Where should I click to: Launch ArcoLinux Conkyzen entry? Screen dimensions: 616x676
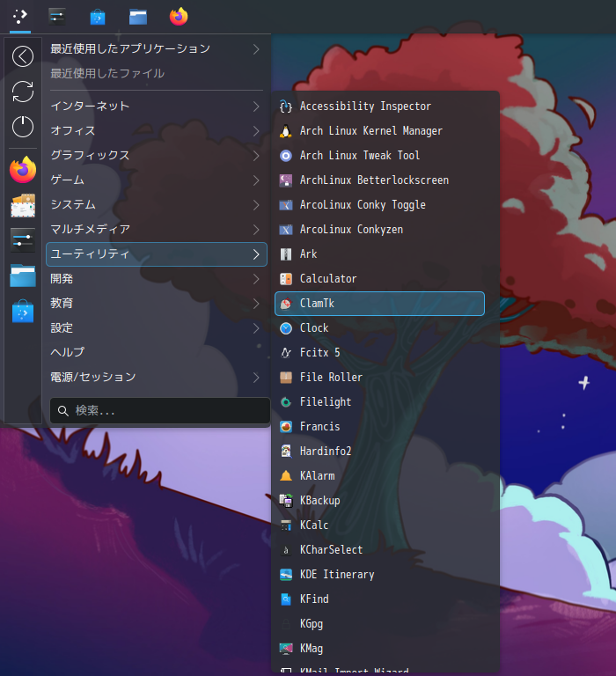380,230
